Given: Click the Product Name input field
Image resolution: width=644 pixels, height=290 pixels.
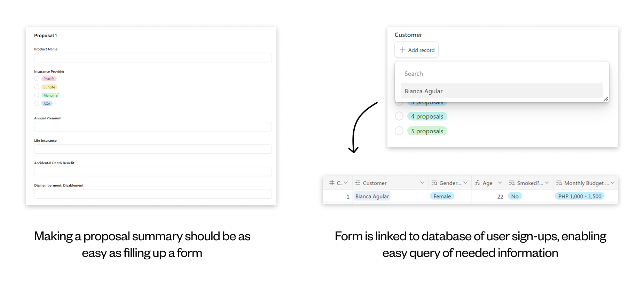Looking at the screenshot, I should click(x=153, y=58).
